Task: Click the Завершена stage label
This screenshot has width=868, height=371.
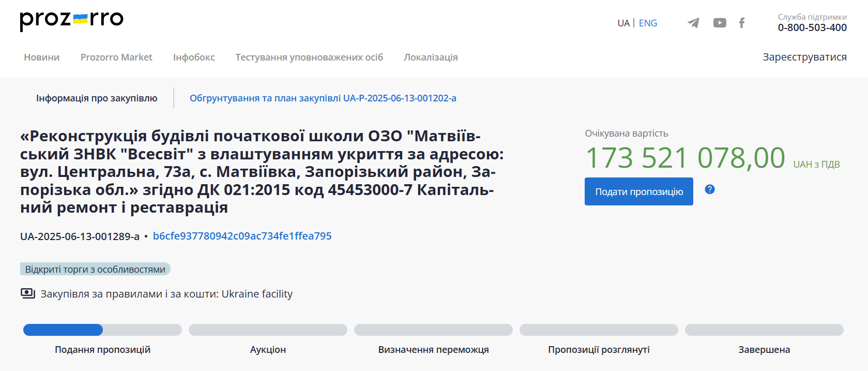Action: pos(764,350)
